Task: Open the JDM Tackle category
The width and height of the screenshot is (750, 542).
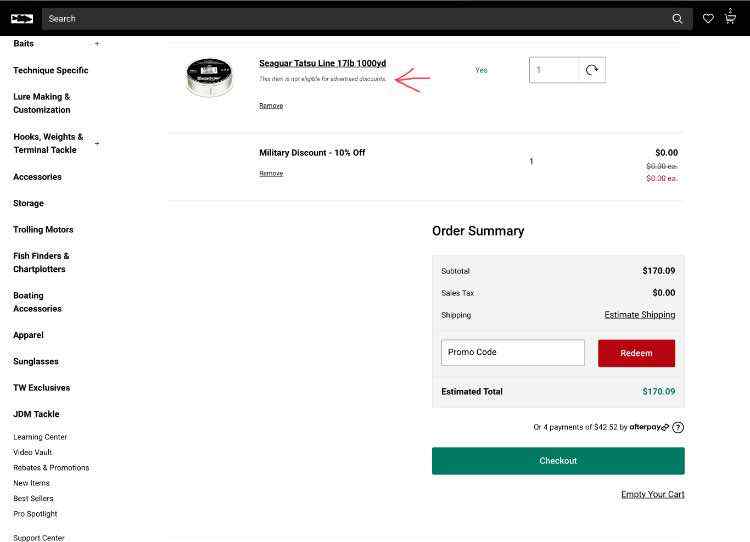Action: tap(36, 414)
